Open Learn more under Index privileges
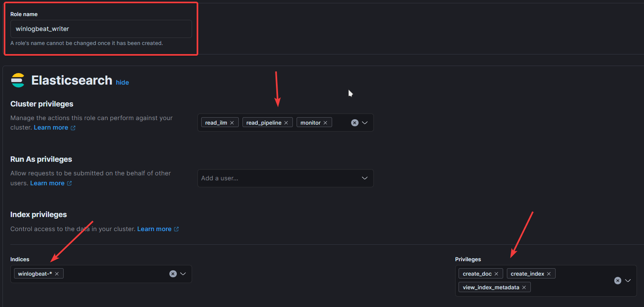Image resolution: width=644 pixels, height=307 pixels. 154,229
